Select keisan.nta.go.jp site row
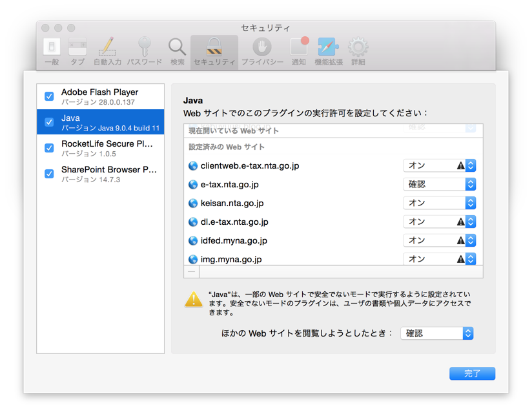This screenshot has height=407, width=532. [x=333, y=203]
